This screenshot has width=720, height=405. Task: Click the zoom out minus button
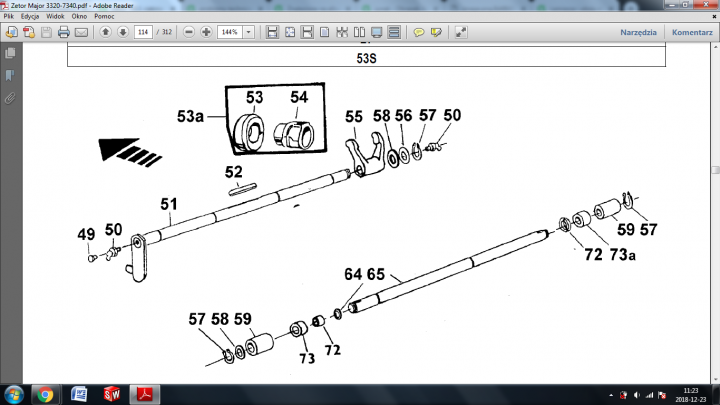pos(188,32)
